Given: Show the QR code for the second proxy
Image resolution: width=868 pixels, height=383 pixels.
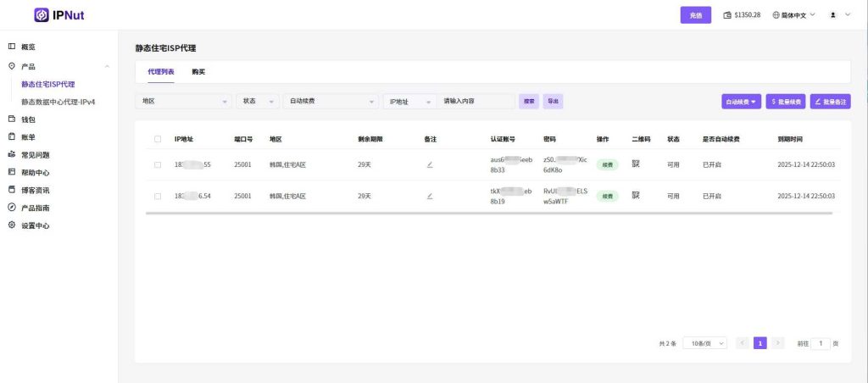Looking at the screenshot, I should tap(636, 195).
